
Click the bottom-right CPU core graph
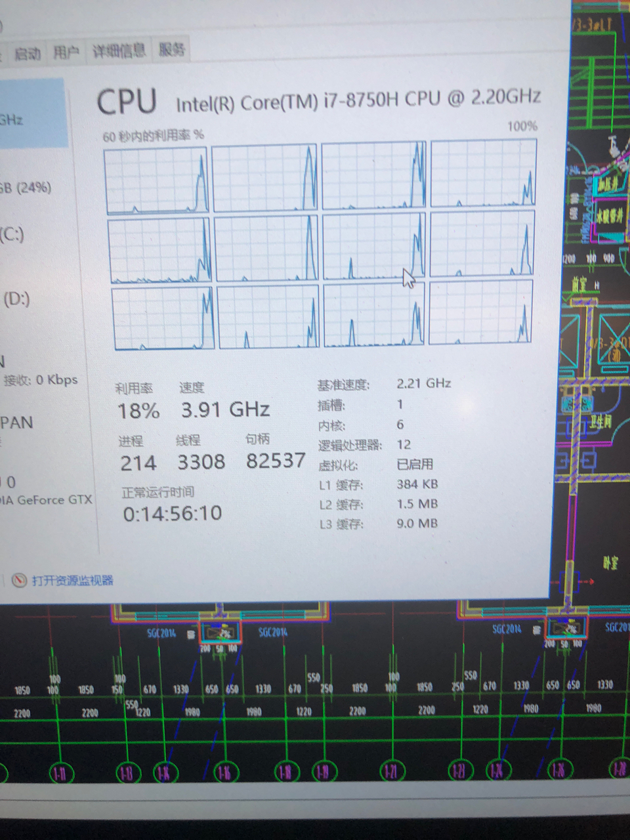click(x=480, y=312)
